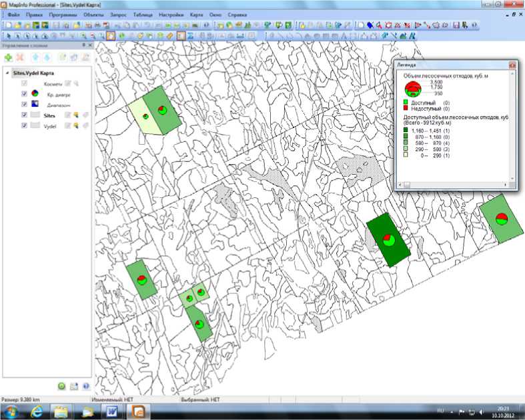Viewport: 525px width, 420px height.
Task: Open the Файл menu
Action: tap(14, 14)
